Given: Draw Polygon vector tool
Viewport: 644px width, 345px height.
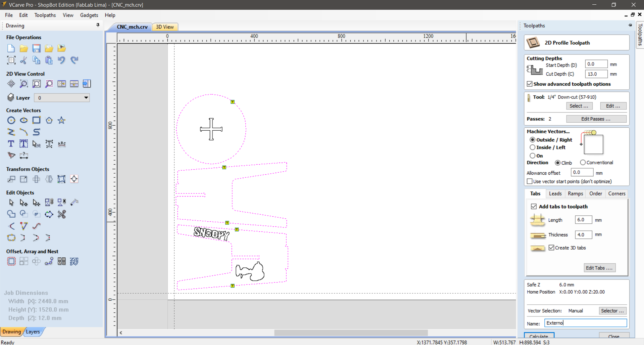Looking at the screenshot, I should [49, 120].
